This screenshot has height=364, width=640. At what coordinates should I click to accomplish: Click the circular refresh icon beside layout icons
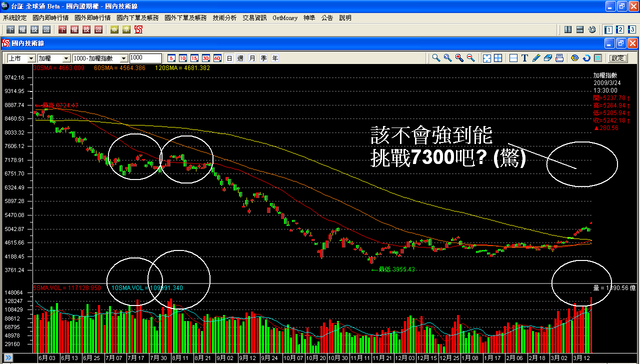pos(592,30)
